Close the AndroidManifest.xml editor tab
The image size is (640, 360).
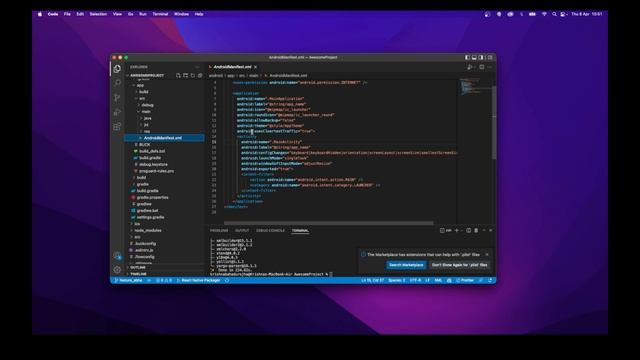coord(256,67)
